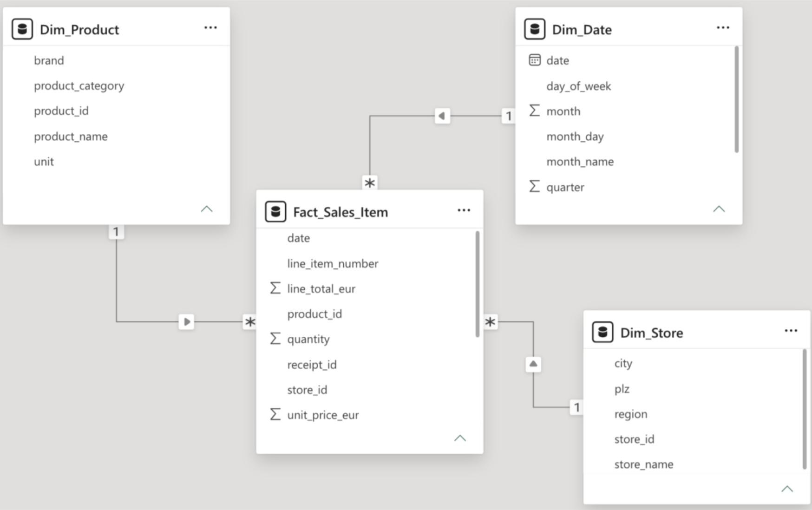Image resolution: width=812 pixels, height=510 pixels.
Task: Click the Dim_Store fields scrollbar
Action: [805, 409]
